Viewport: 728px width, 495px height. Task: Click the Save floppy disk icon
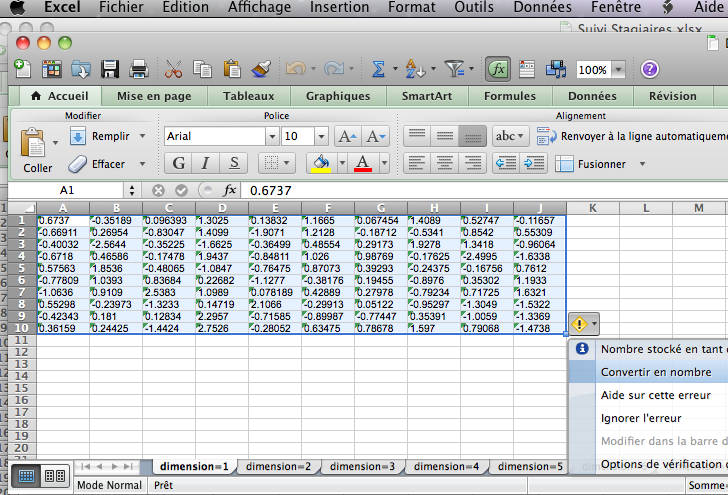tap(110, 70)
